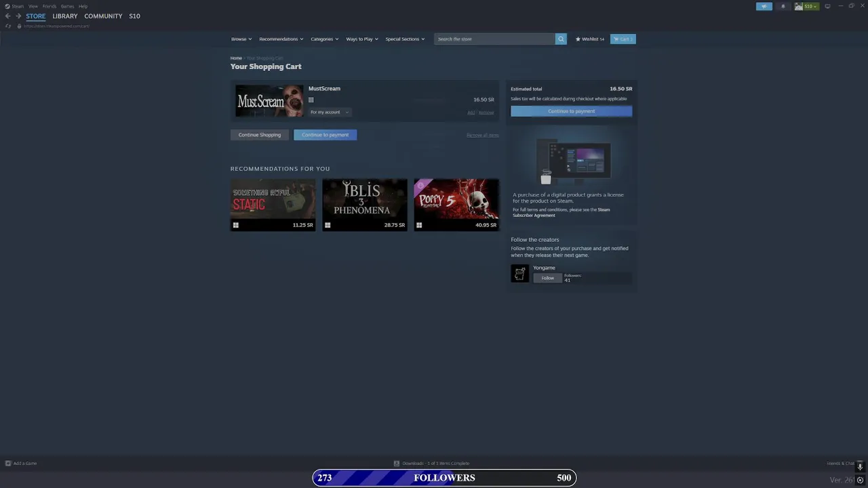
Task: Click the S10 profile avatar
Action: click(799, 6)
